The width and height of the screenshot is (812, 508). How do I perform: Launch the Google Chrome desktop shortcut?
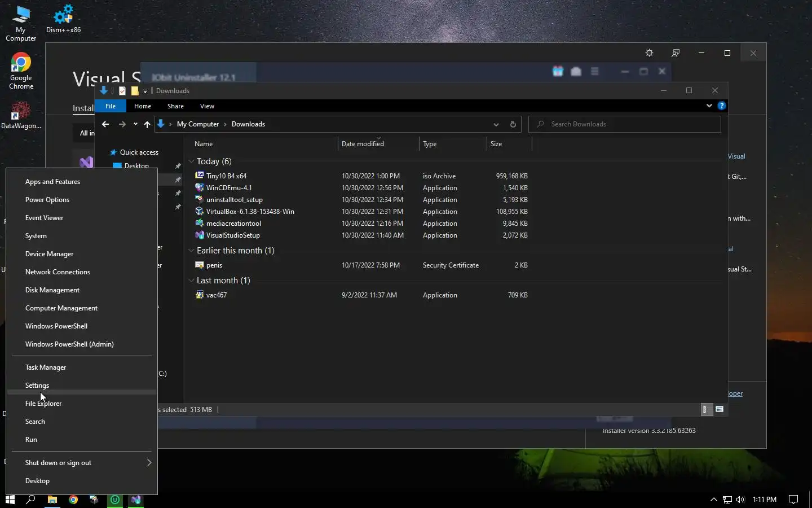coord(21,71)
